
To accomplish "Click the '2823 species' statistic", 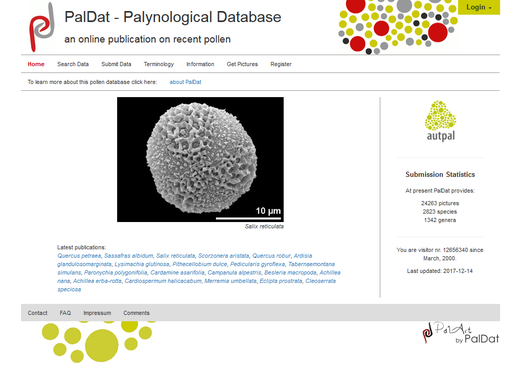I will (x=440, y=211).
